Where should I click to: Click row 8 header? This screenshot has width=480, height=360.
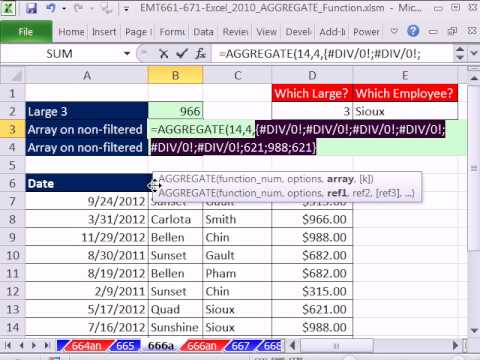[12, 219]
